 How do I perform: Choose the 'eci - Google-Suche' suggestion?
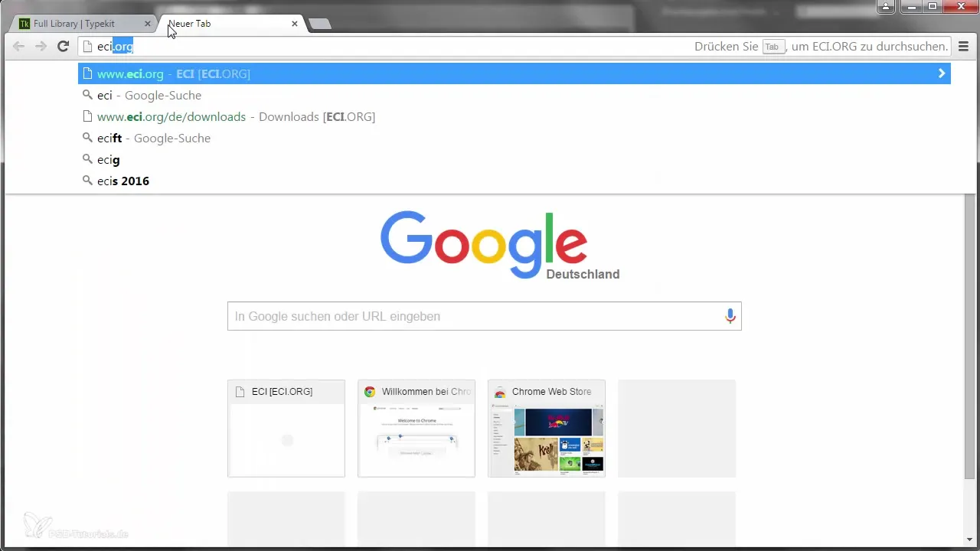514,96
